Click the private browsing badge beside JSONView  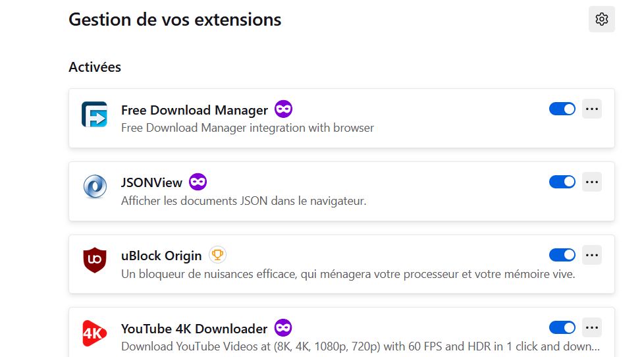coord(198,182)
